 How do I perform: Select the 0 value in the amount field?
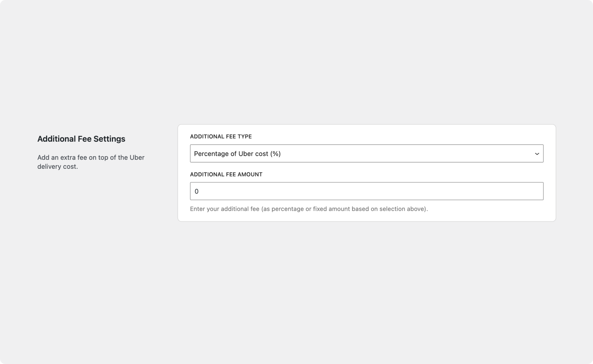pos(197,191)
